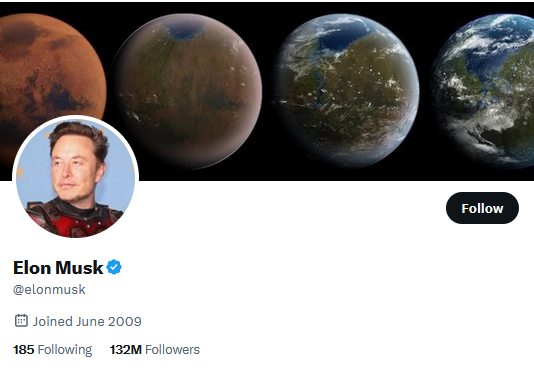Image resolution: width=534 pixels, height=375 pixels.
Task: Click the word Following
Action: coord(65,350)
